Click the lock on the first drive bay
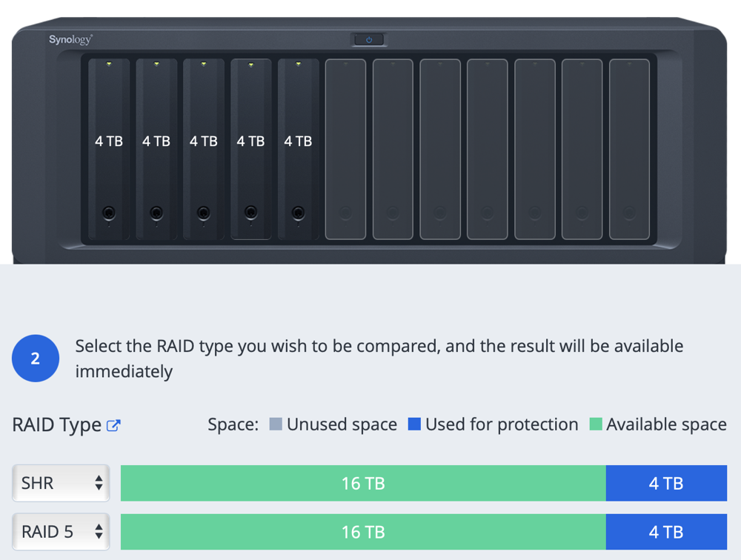This screenshot has width=741, height=560. coord(109,213)
